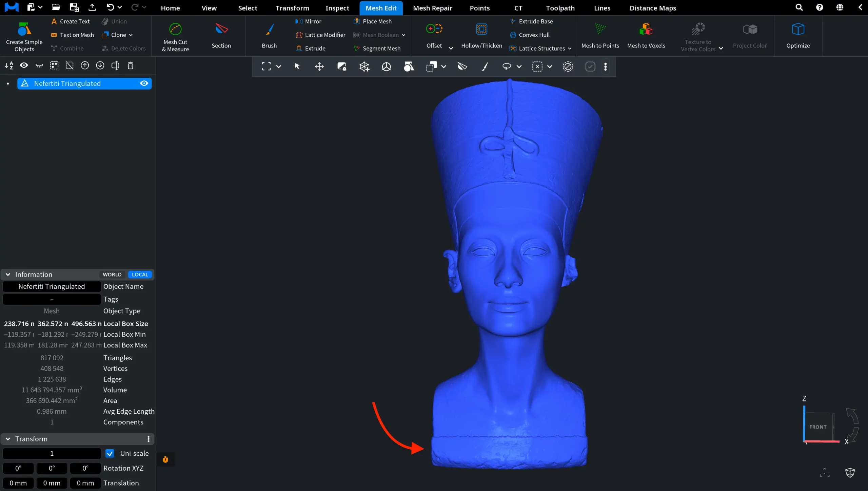Launch the Hollow/Thicken tool
Viewport: 868px width, 491px height.
pyautogui.click(x=481, y=36)
